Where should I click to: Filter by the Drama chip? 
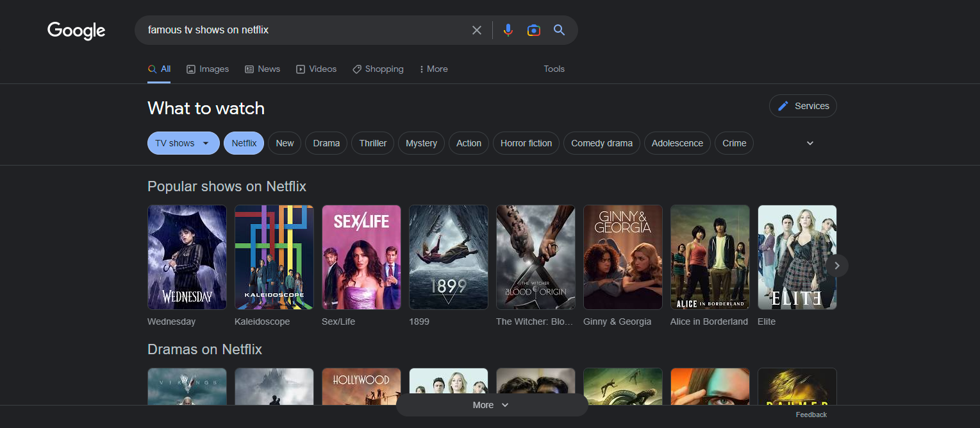tap(326, 143)
